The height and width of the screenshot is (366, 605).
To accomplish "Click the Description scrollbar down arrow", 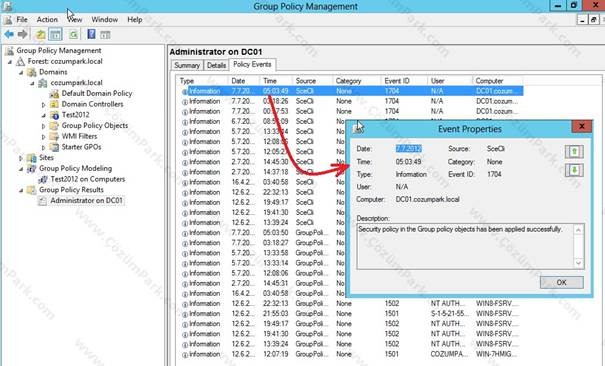I will [x=578, y=263].
